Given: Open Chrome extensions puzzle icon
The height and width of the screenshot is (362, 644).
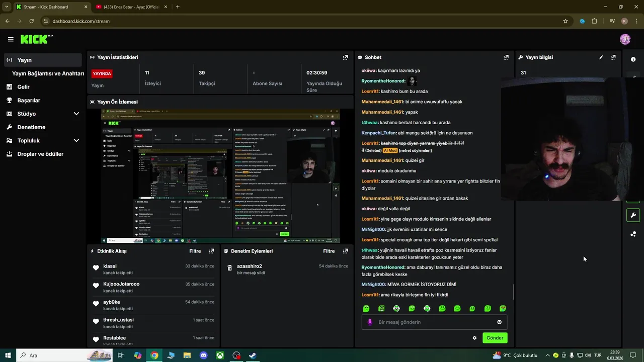Looking at the screenshot, I should point(595,21).
